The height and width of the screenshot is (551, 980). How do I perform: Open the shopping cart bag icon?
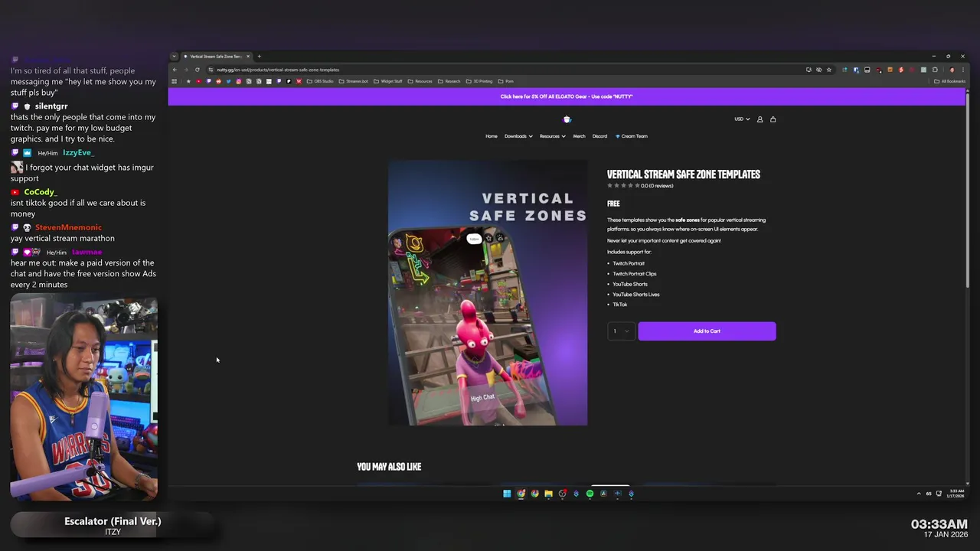tap(773, 119)
